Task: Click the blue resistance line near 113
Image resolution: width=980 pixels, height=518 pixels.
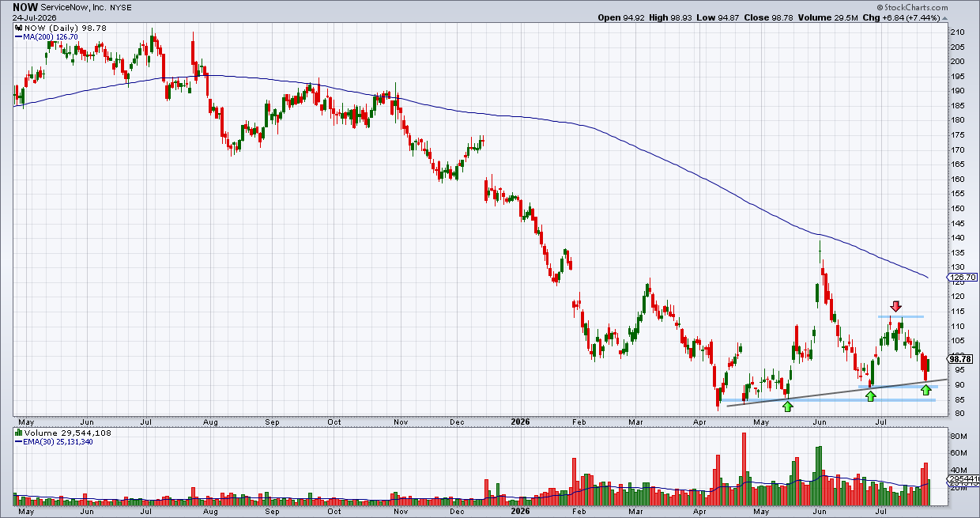Action: [x=900, y=316]
